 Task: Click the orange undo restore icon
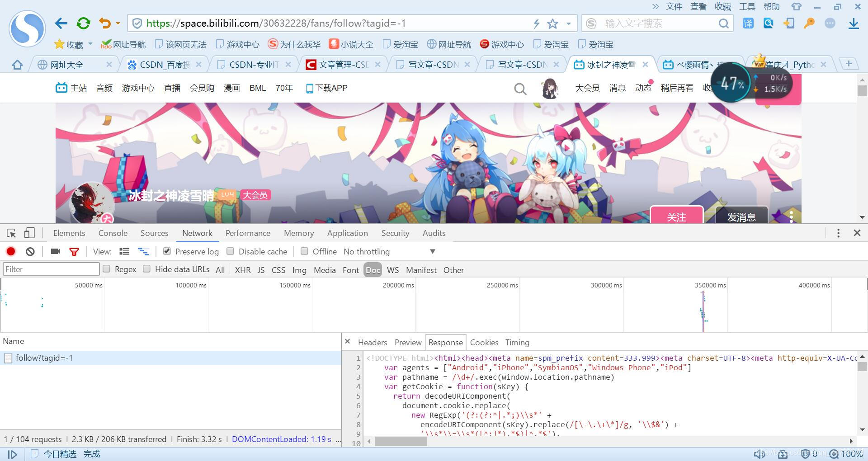(105, 24)
